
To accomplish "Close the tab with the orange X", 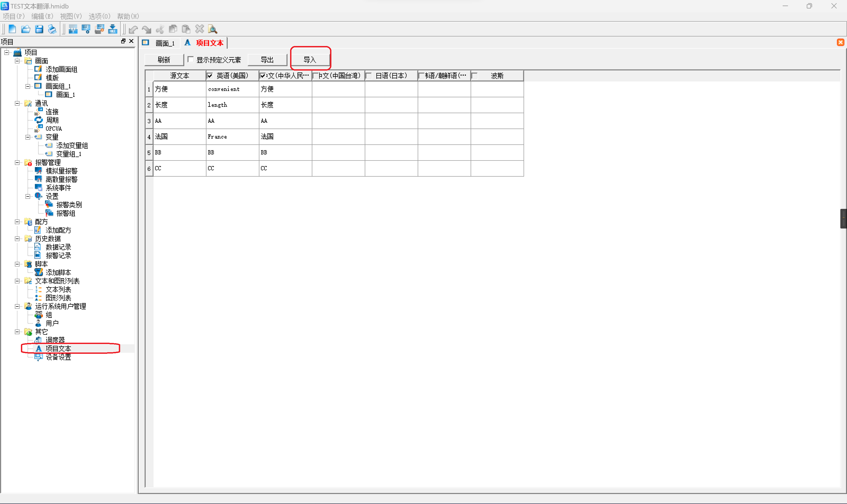I will coord(840,43).
